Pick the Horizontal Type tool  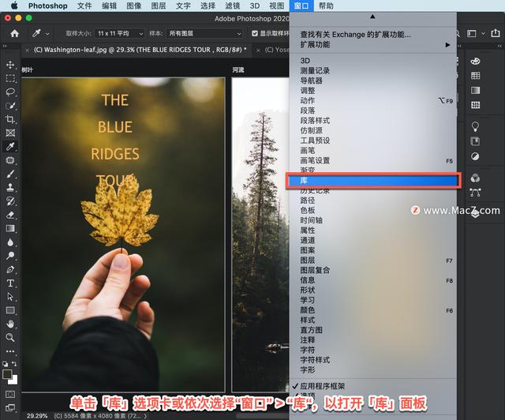(x=10, y=283)
